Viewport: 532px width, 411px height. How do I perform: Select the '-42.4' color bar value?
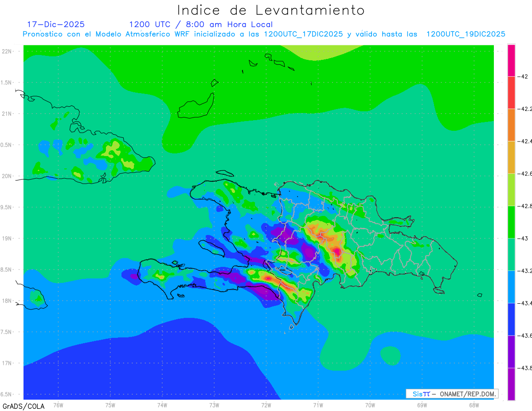(x=525, y=141)
